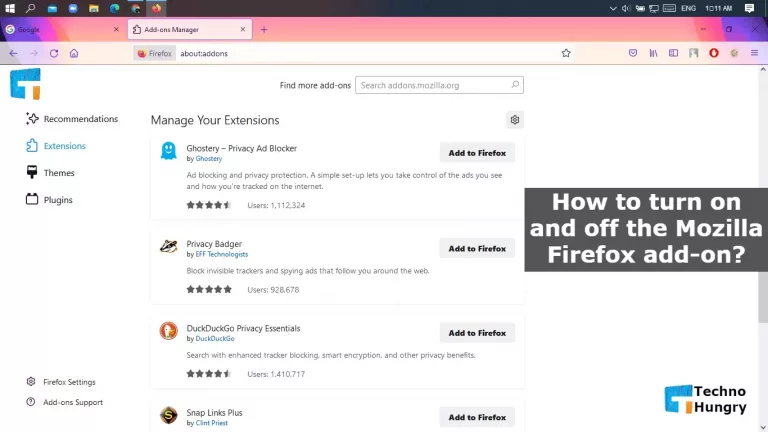
Task: Open Add-ons Support
Action: click(65, 402)
